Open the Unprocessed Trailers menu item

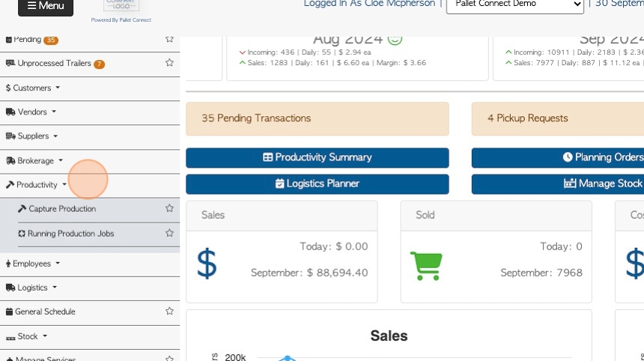tap(54, 63)
